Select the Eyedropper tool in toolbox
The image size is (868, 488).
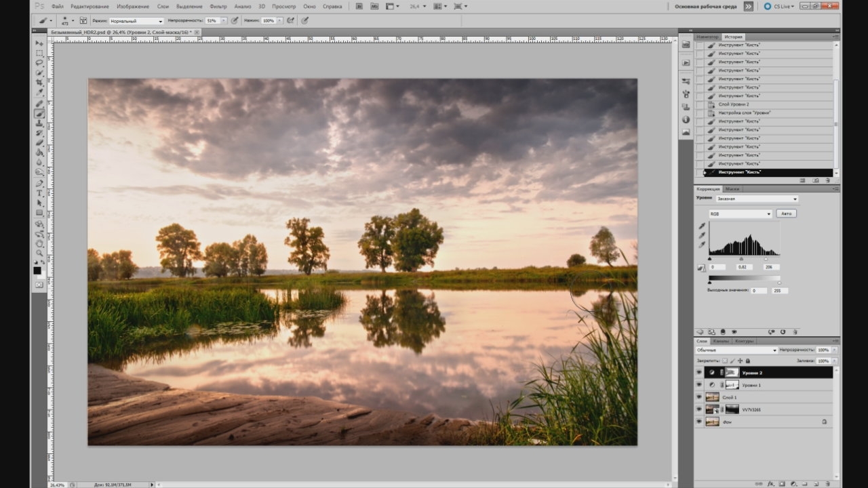pyautogui.click(x=39, y=91)
